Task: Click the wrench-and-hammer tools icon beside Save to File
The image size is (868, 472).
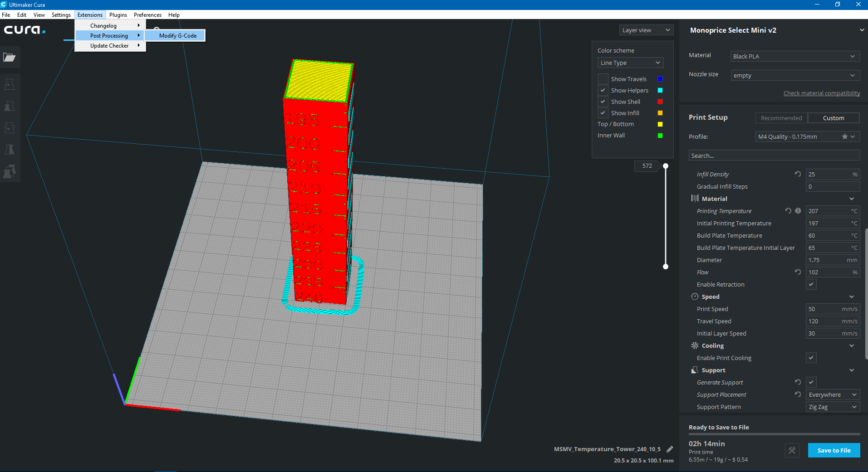Action: [x=792, y=450]
